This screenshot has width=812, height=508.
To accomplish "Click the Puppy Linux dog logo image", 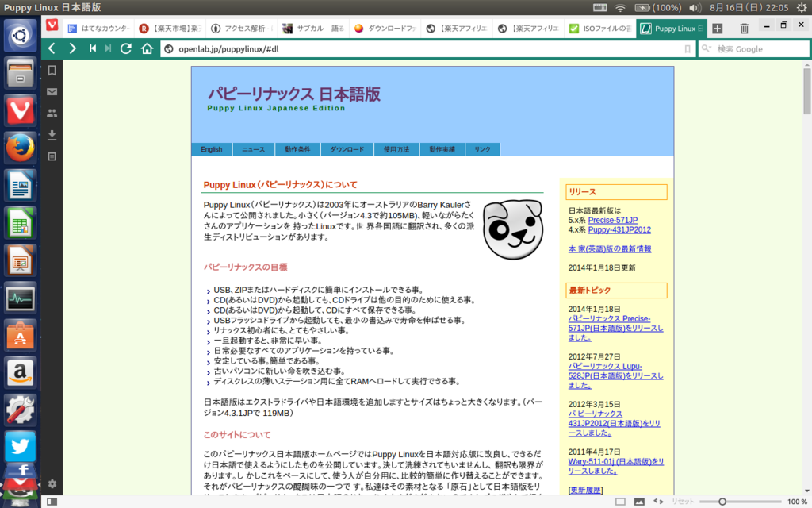I will coord(513,229).
